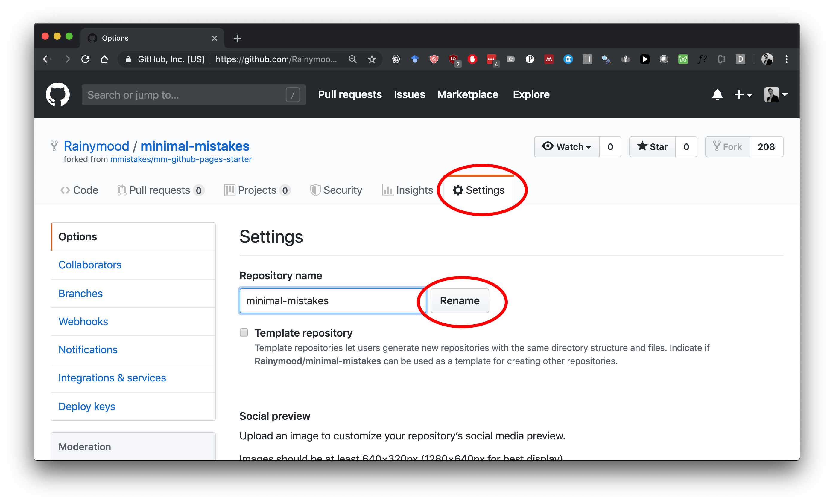
Task: Open the green butterfly extension
Action: click(683, 59)
